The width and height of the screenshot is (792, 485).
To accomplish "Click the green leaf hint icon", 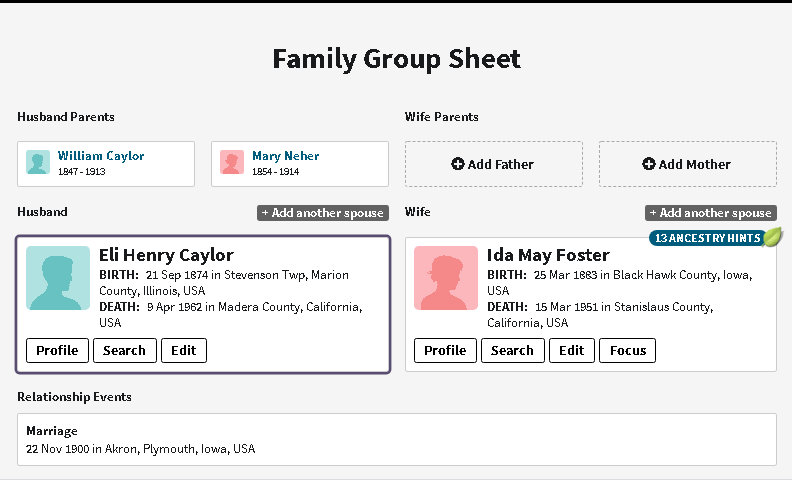I will (x=772, y=237).
